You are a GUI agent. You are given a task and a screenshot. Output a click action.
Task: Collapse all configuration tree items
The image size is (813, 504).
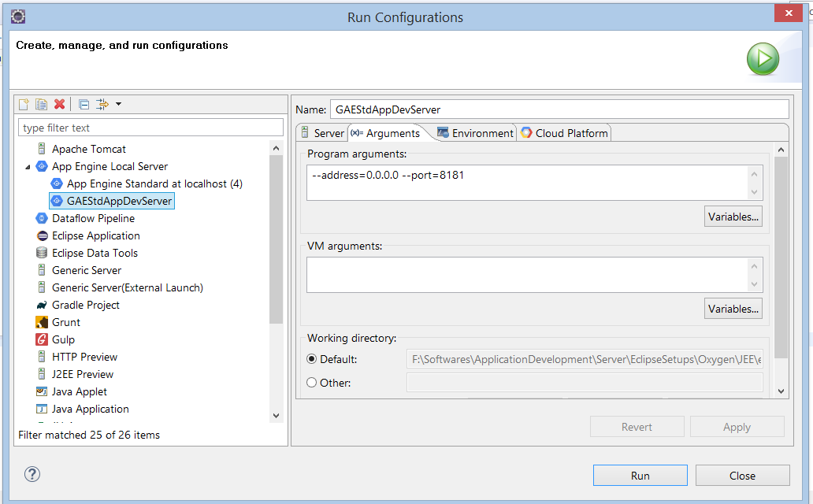click(x=84, y=104)
